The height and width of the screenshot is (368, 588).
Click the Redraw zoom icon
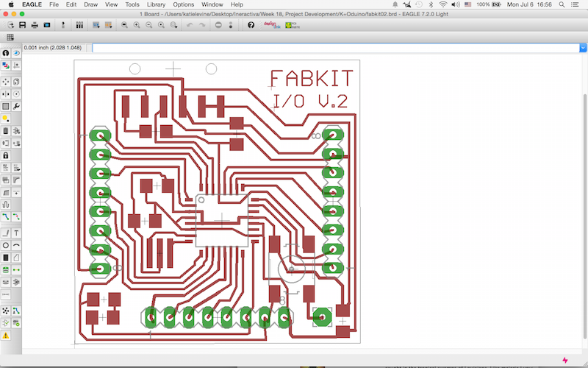coord(161,25)
